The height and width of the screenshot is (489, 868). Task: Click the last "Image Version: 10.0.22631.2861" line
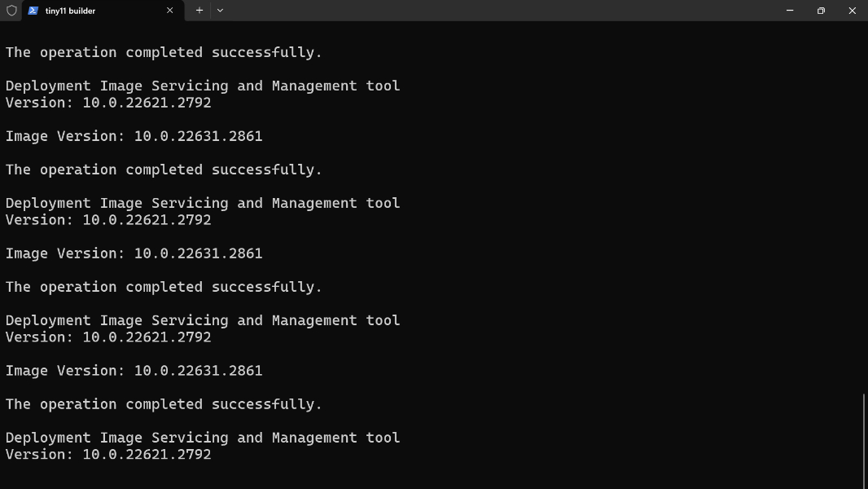134,371
